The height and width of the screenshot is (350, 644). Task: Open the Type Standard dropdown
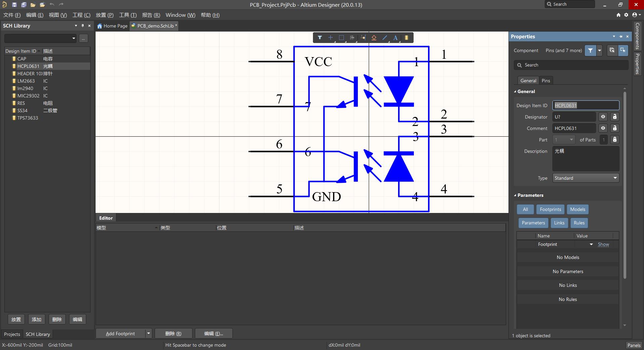click(x=586, y=178)
